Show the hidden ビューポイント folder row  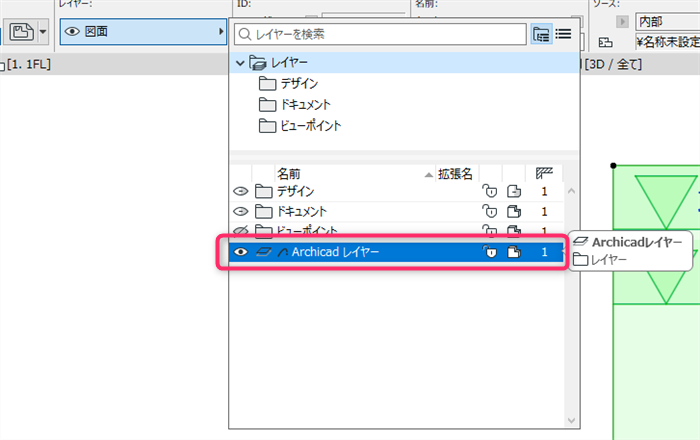[x=241, y=231]
